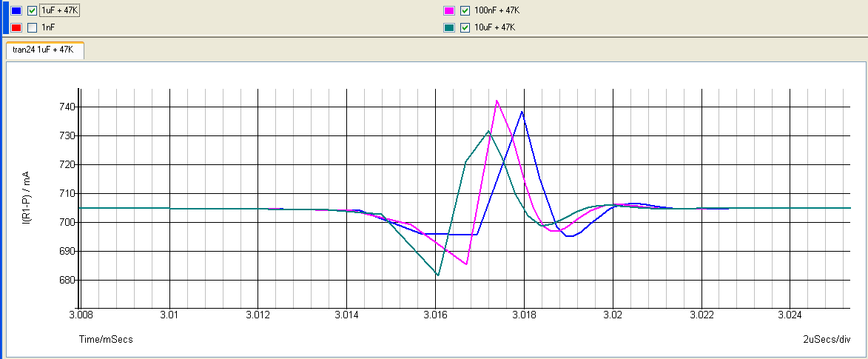Click the 100nF + 47K legend label
868x359 pixels.
(496, 11)
